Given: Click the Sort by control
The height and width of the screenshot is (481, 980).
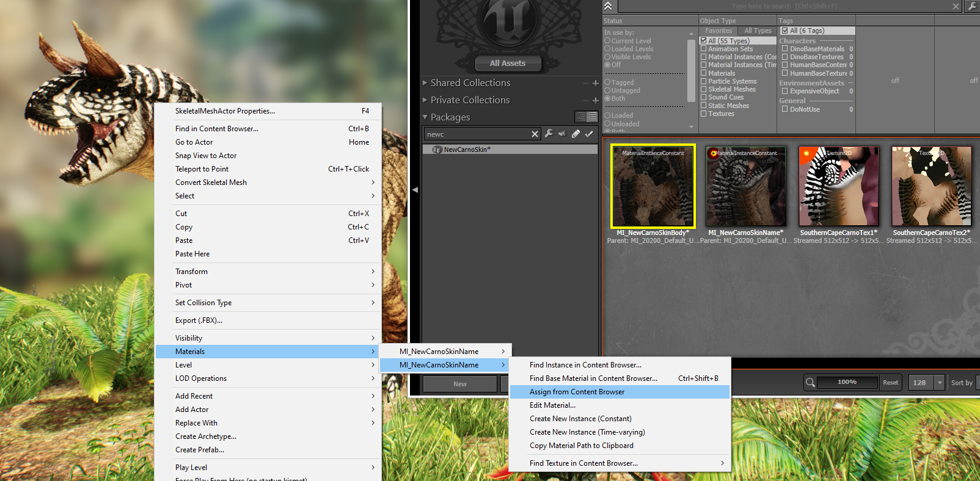Looking at the screenshot, I should [x=962, y=383].
